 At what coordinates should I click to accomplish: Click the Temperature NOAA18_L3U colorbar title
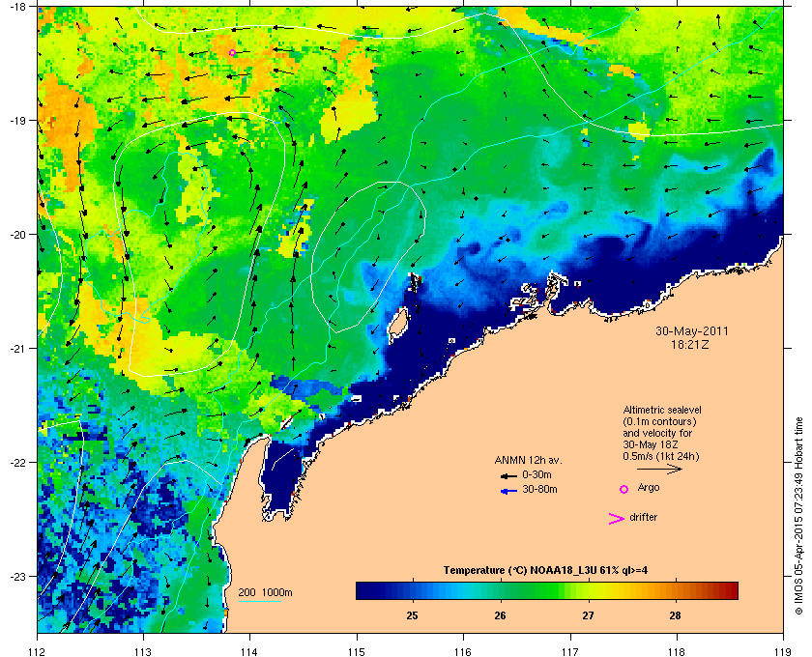click(x=545, y=571)
